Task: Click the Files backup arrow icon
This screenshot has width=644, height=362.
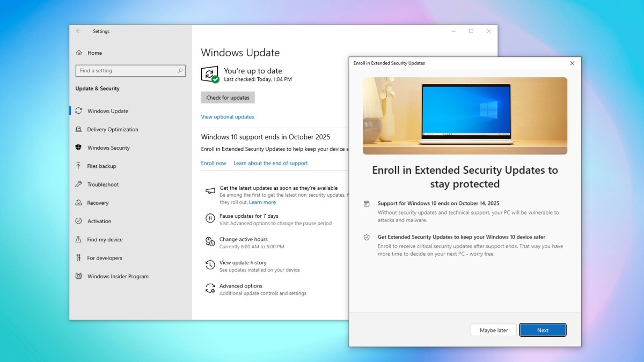Action: (78, 166)
